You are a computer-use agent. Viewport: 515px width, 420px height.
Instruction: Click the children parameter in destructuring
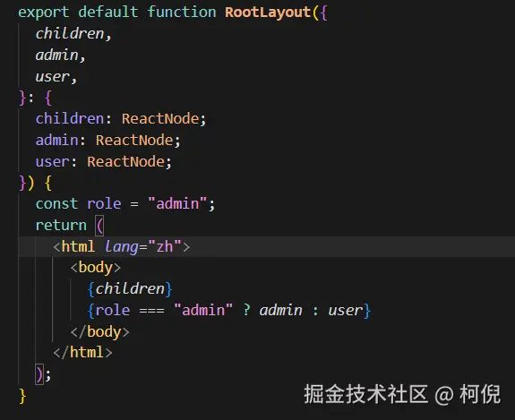point(70,33)
